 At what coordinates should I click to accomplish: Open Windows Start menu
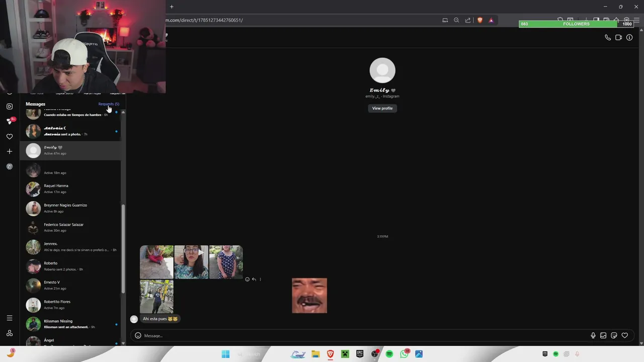click(x=225, y=354)
